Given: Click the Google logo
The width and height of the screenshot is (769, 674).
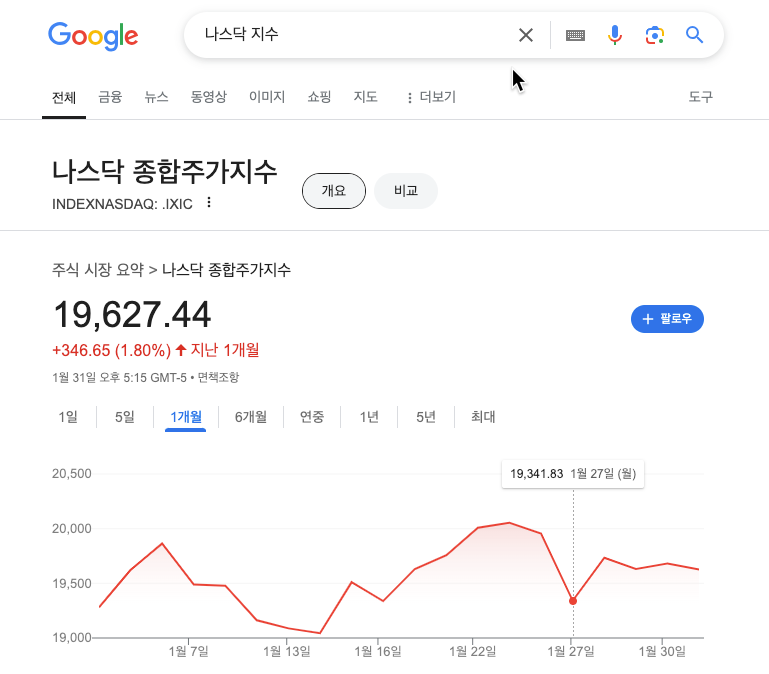Looking at the screenshot, I should coord(93,36).
